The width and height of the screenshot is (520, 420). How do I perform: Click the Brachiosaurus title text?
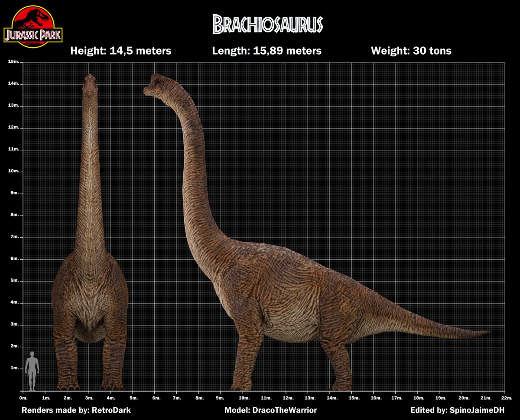268,25
